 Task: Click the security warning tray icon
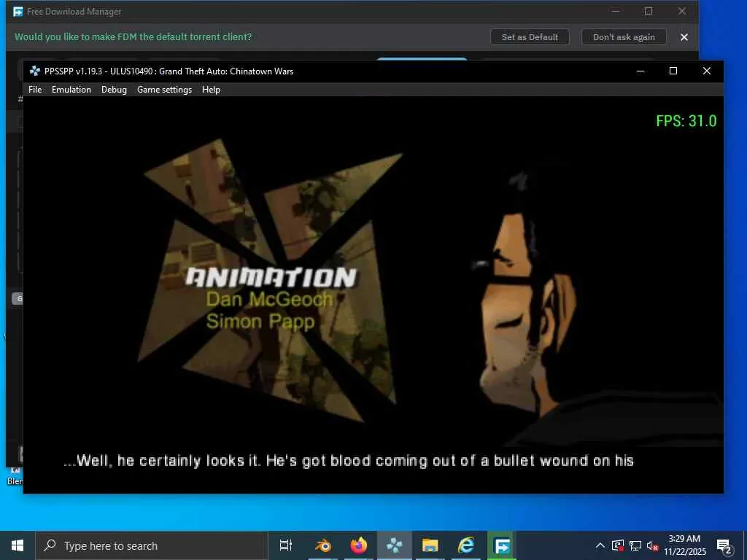pyautogui.click(x=618, y=545)
